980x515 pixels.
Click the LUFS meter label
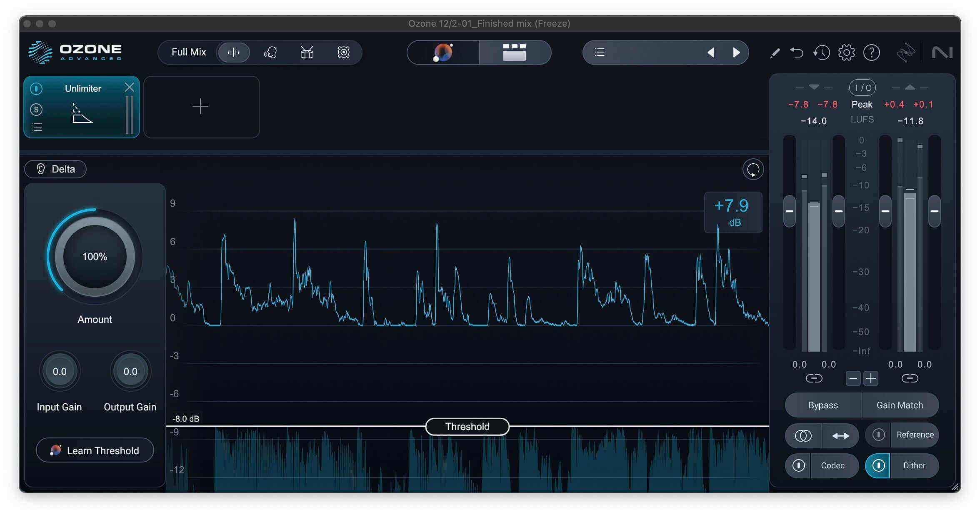click(x=862, y=120)
